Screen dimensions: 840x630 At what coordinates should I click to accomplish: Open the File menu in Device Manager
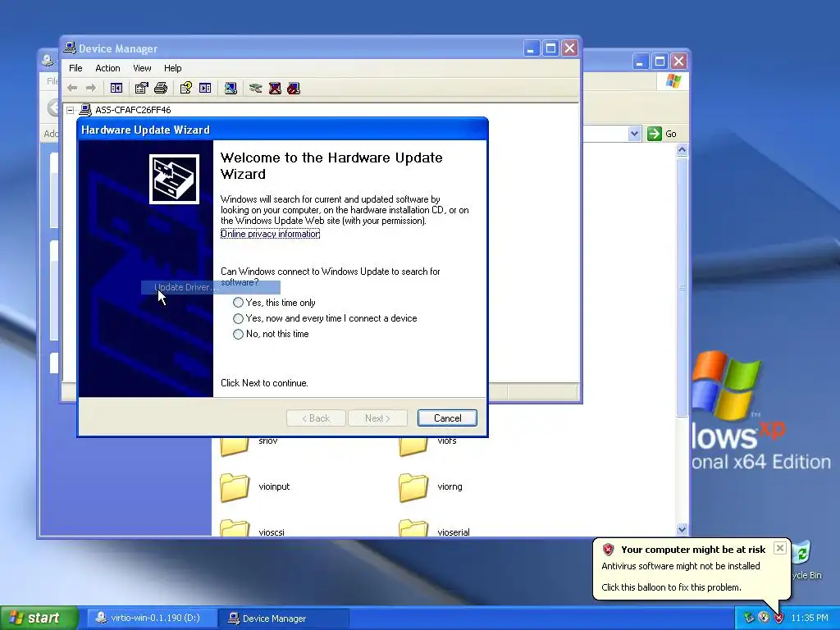[75, 68]
